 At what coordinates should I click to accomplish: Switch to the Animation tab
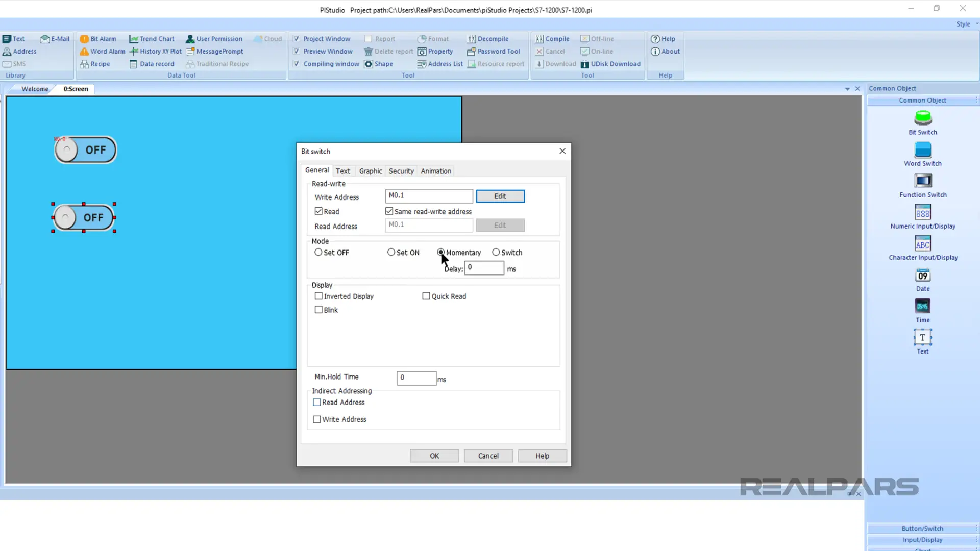tap(436, 171)
